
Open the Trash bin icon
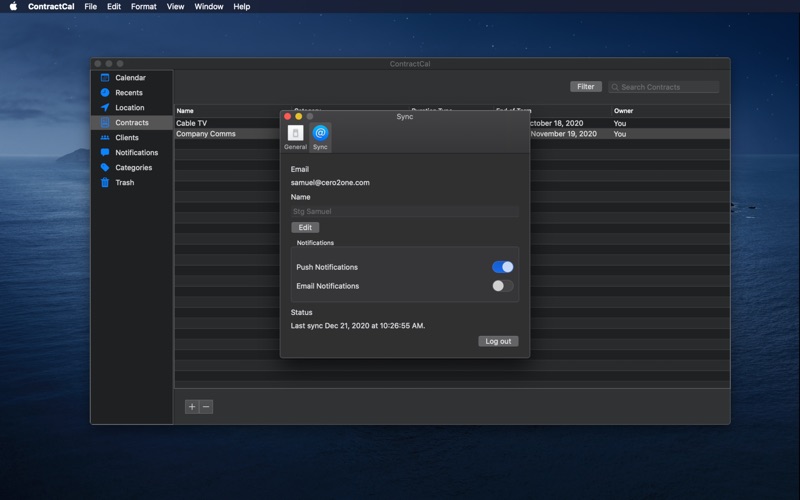pos(105,182)
